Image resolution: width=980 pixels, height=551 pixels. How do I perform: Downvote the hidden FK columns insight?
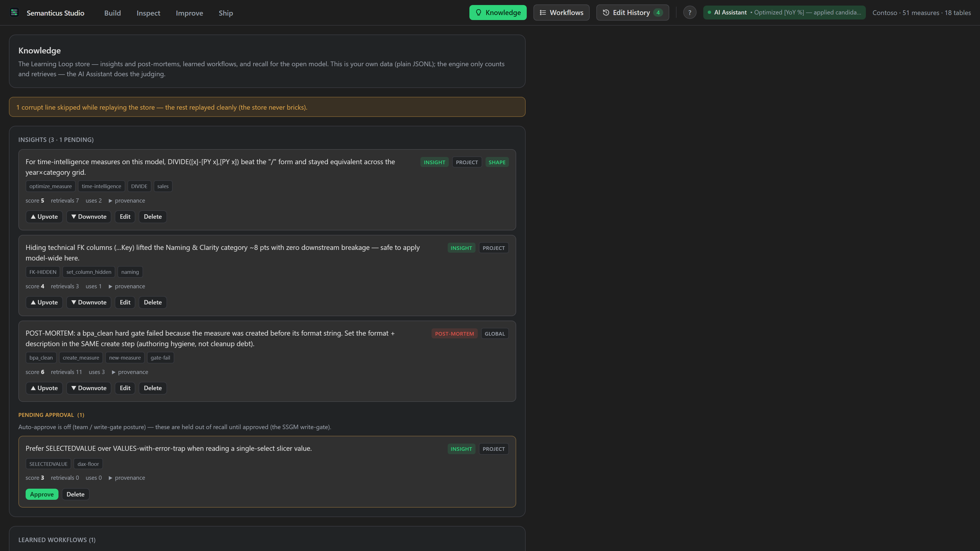click(x=89, y=302)
